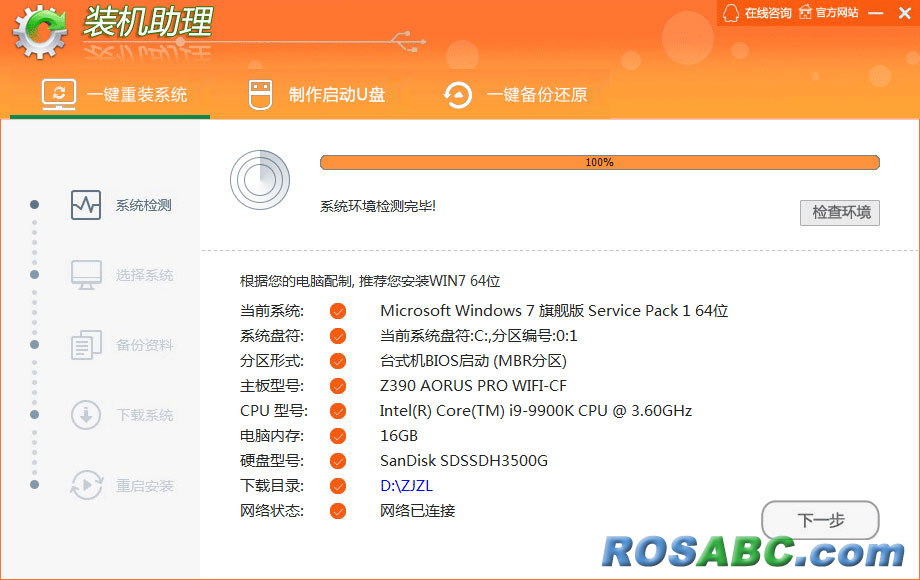This screenshot has height=580, width=920.
Task: Select the 备份资料 step documents icon
Action: click(86, 345)
